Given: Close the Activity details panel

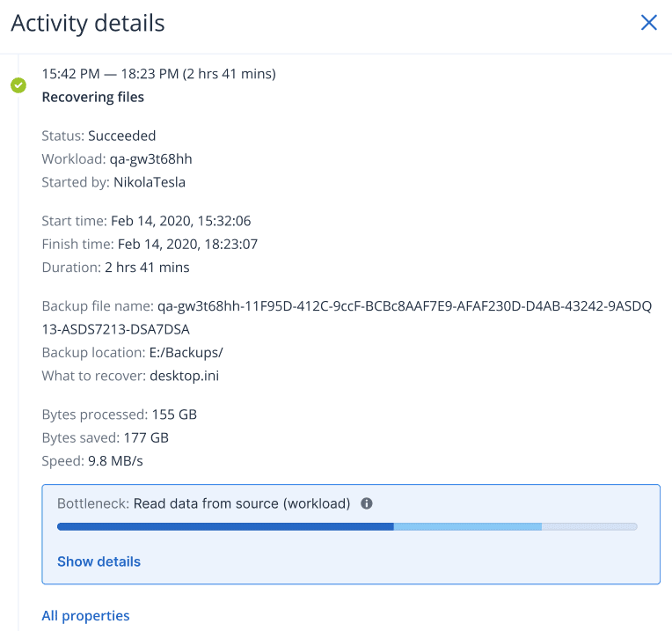Looking at the screenshot, I should [x=649, y=23].
